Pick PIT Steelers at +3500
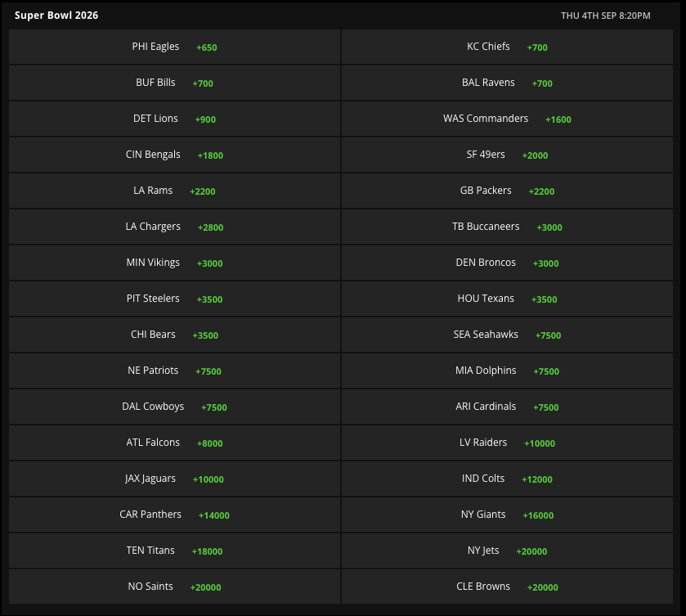The image size is (686, 616). 174,299
